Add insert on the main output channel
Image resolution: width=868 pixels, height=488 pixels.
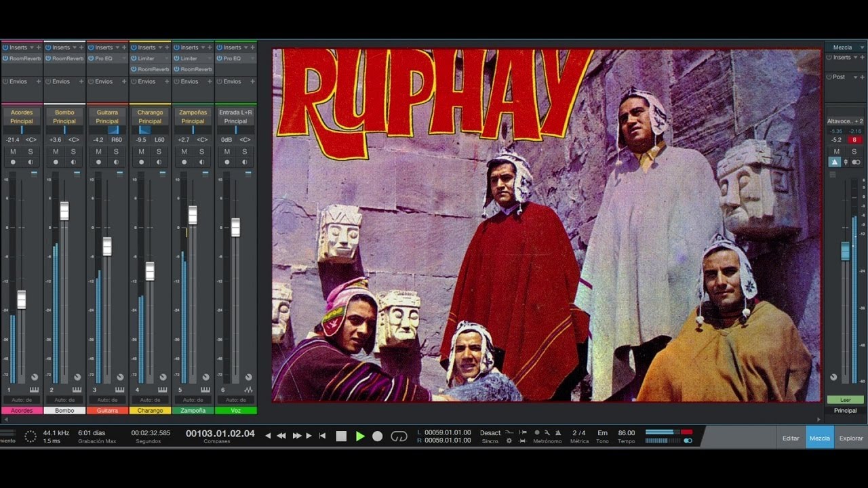click(x=863, y=58)
